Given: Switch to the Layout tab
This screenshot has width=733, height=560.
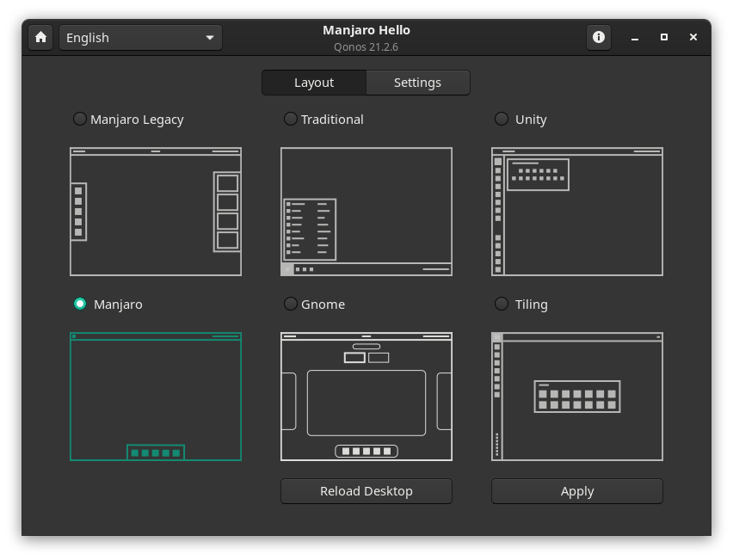Looking at the screenshot, I should coord(314,83).
